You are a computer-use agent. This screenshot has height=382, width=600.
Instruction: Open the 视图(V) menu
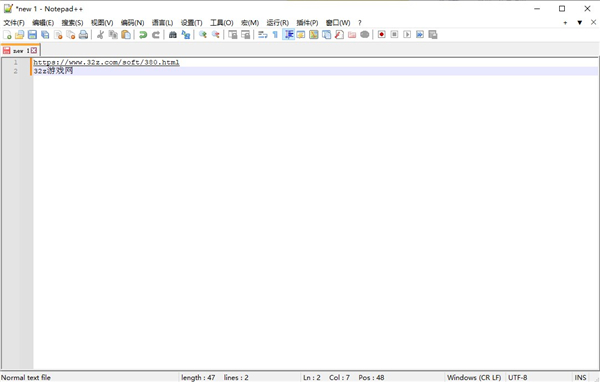pyautogui.click(x=102, y=23)
